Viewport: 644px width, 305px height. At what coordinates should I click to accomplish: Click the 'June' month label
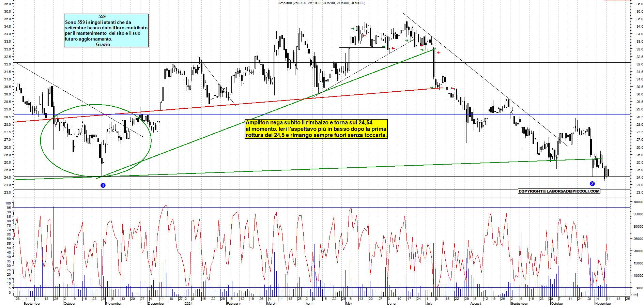tap(392, 303)
